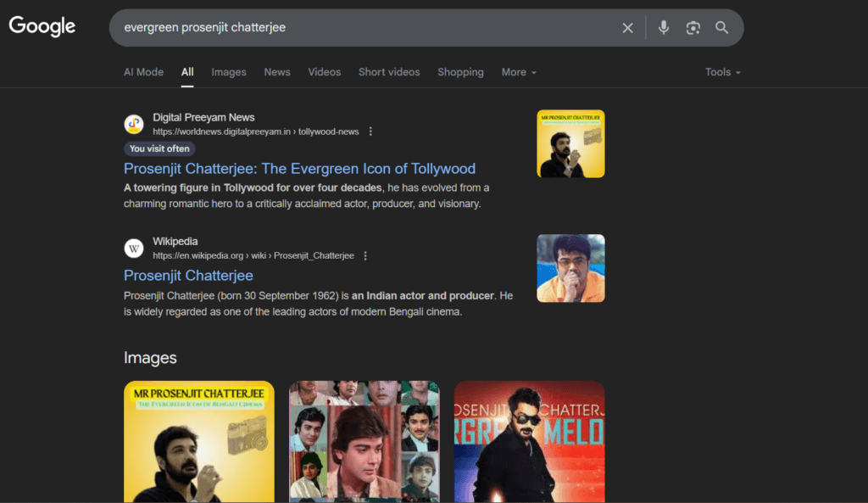
Task: Open the Shopping tab
Action: 460,72
